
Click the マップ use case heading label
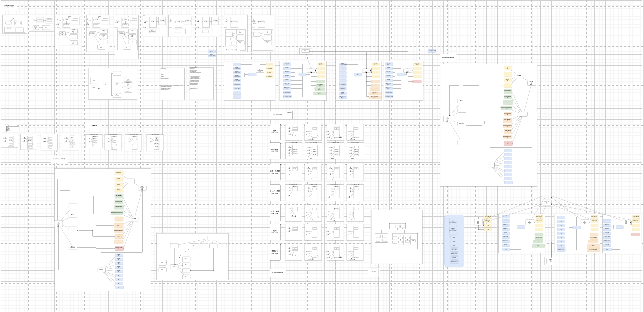pos(93,125)
